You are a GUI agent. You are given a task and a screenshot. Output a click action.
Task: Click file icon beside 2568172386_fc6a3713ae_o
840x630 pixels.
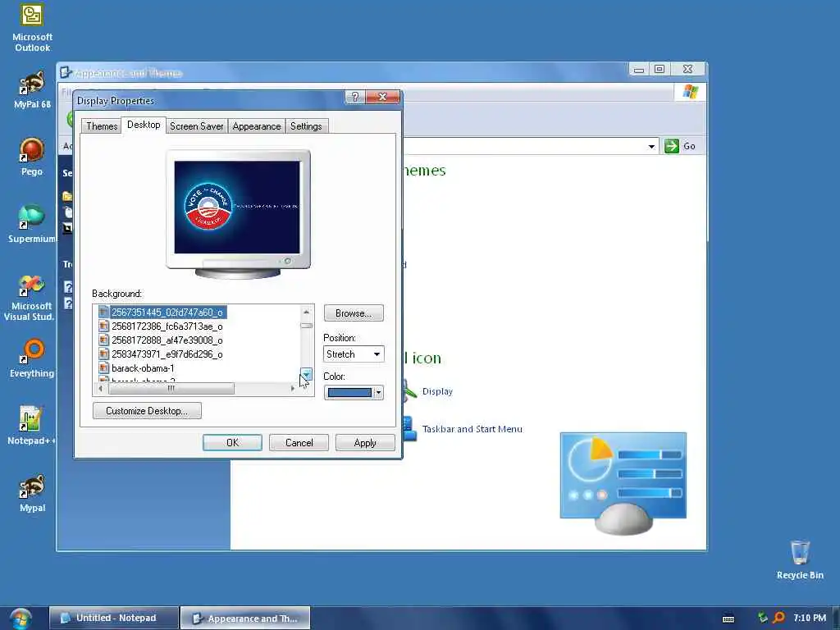[x=104, y=326]
